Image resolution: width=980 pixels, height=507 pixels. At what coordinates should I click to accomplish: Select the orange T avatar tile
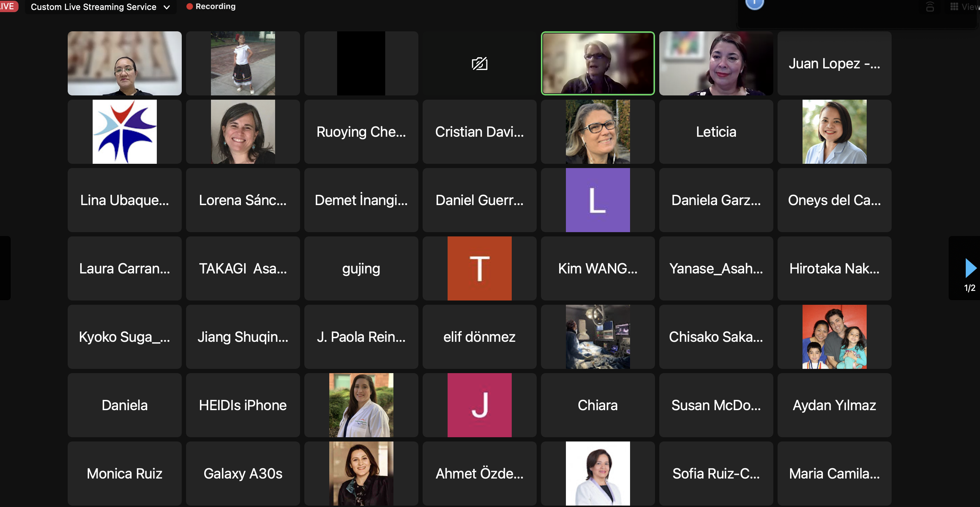(x=479, y=269)
